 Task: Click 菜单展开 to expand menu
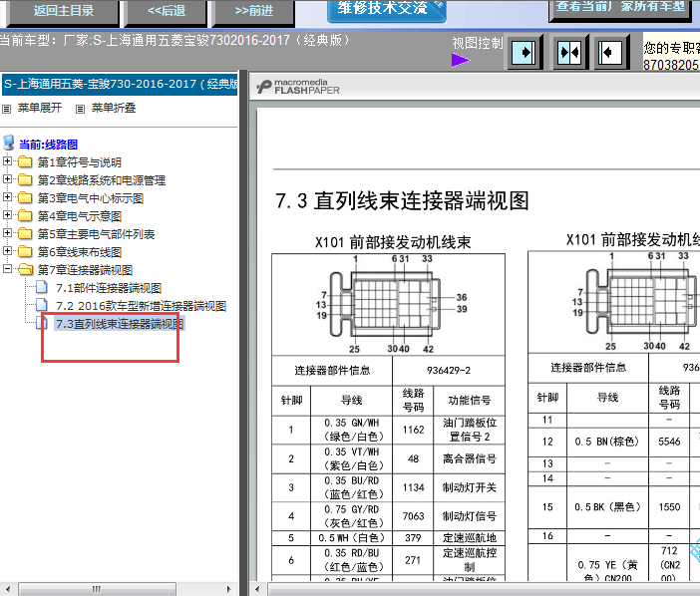click(40, 108)
